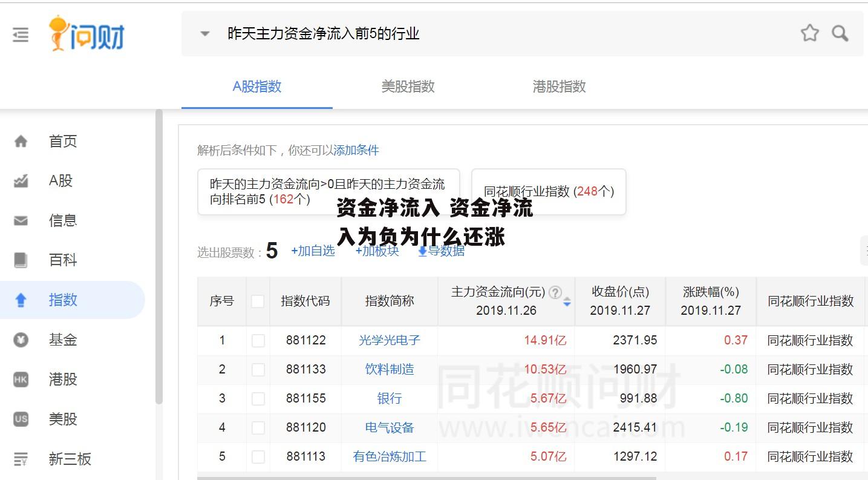The image size is (868, 480).
Task: Click the 2371.95 closing price cell
Action: coord(635,341)
